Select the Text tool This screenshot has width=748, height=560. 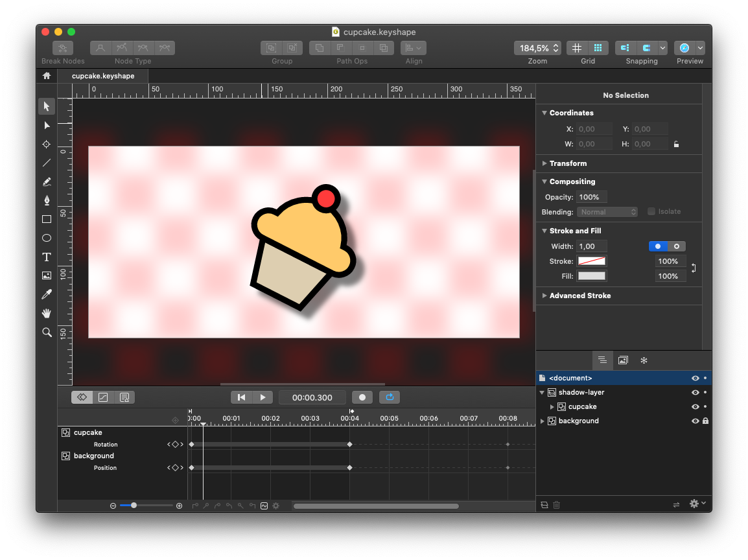(x=47, y=257)
